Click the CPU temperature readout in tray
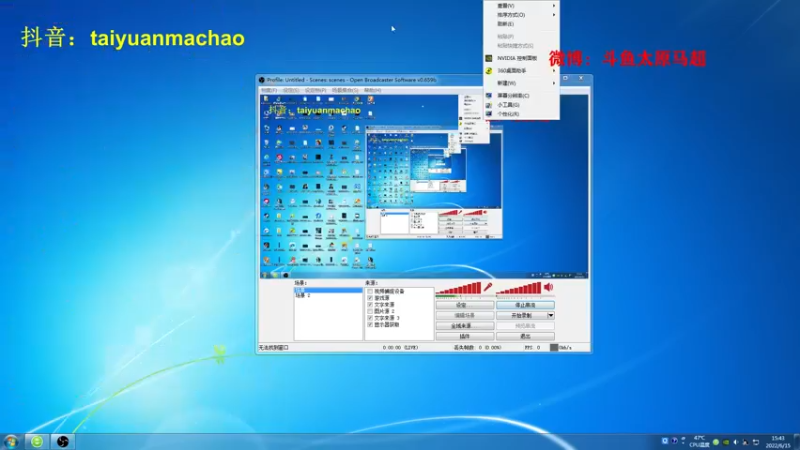The image size is (800, 450). pyautogui.click(x=699, y=442)
